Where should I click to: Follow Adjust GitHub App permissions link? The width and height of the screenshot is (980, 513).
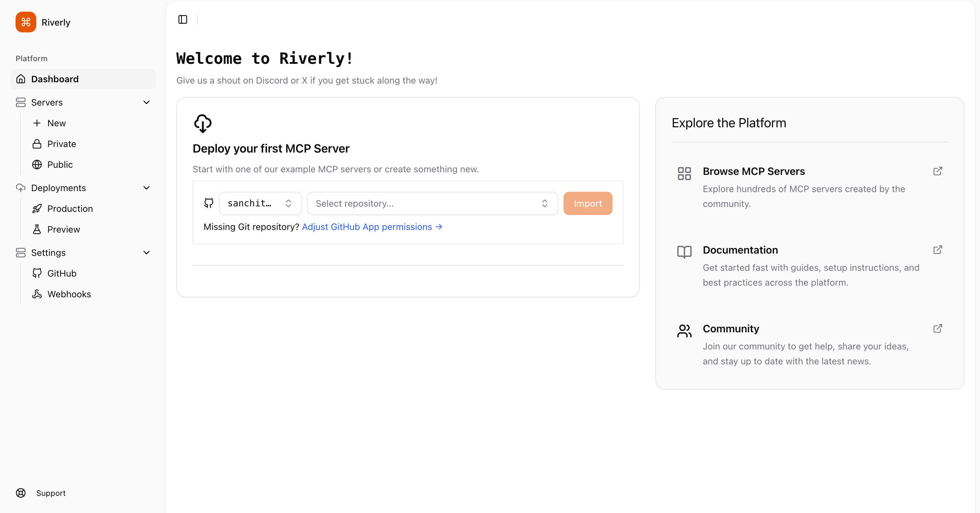[x=372, y=227]
